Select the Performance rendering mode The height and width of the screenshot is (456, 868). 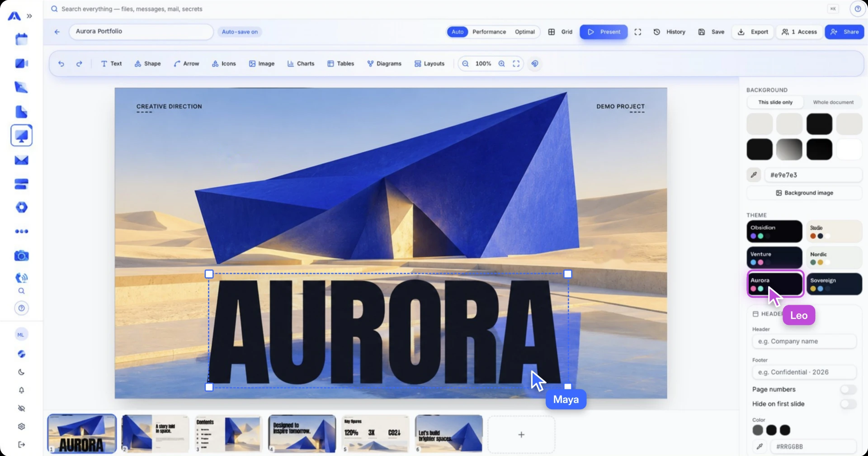coord(489,32)
